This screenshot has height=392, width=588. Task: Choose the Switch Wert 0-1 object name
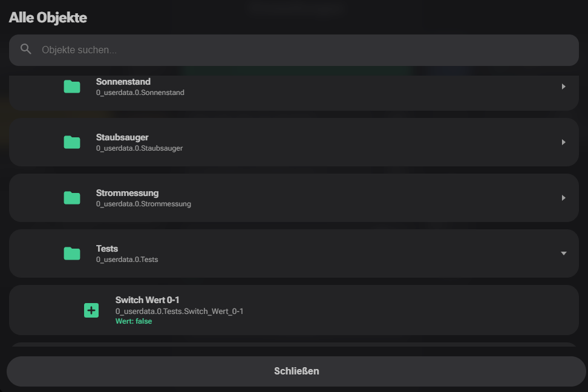pos(148,300)
